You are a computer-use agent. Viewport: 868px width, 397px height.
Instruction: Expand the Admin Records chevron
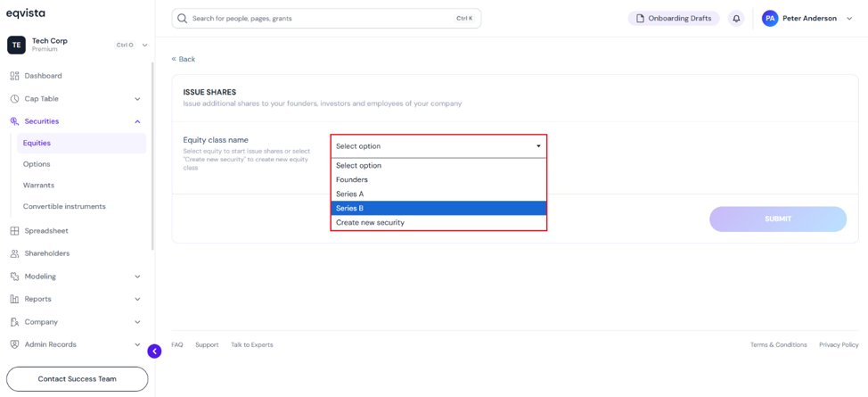[x=138, y=344]
